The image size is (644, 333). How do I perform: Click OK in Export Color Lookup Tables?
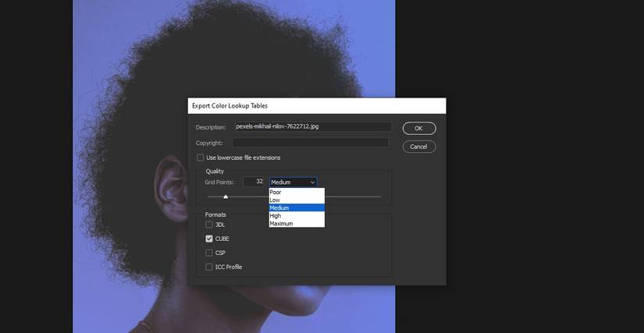click(x=419, y=129)
